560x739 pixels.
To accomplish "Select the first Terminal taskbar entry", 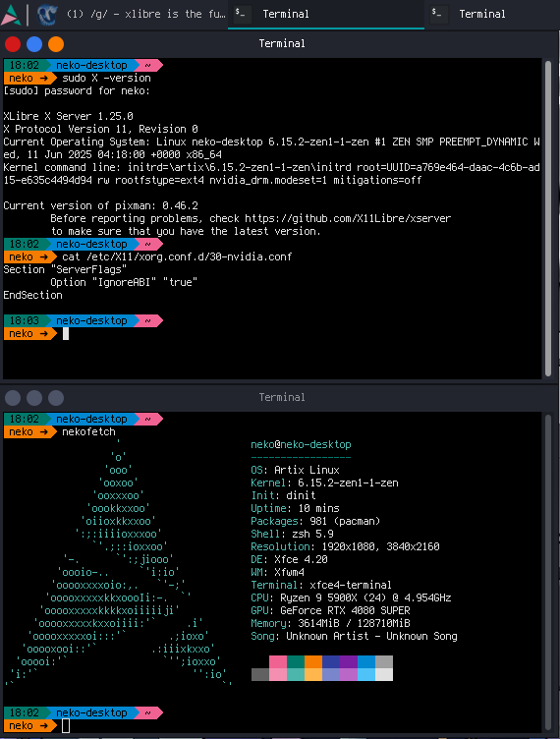I will tap(326, 14).
